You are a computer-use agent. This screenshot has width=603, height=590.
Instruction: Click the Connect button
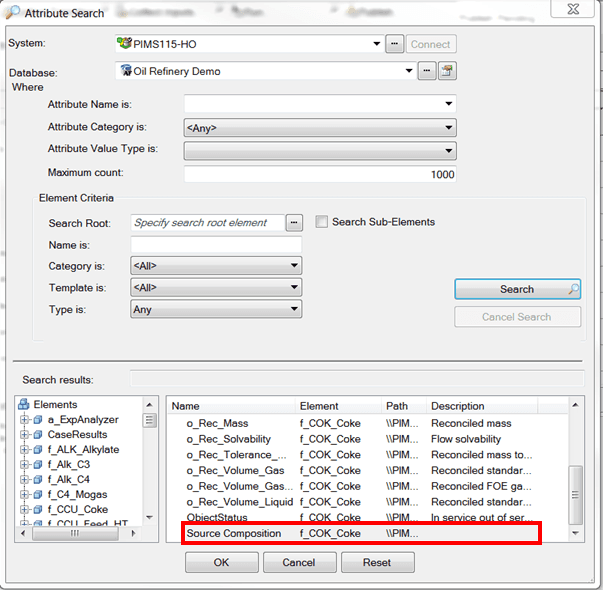(x=431, y=44)
